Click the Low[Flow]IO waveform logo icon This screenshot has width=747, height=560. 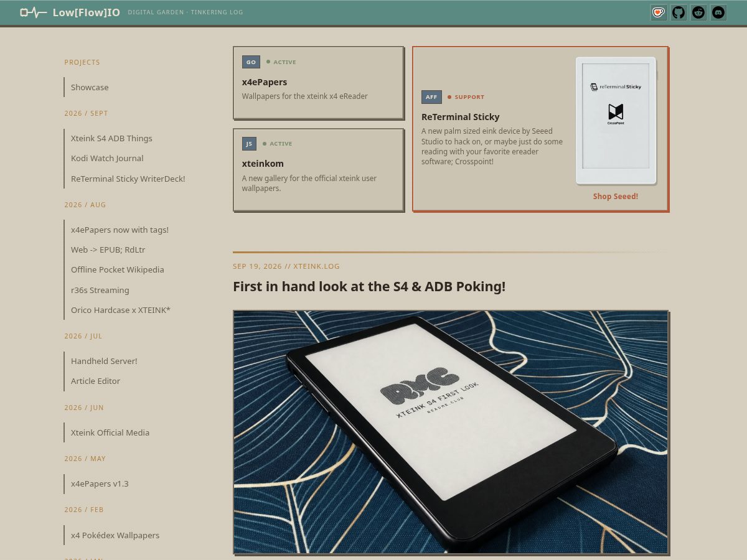(x=34, y=12)
